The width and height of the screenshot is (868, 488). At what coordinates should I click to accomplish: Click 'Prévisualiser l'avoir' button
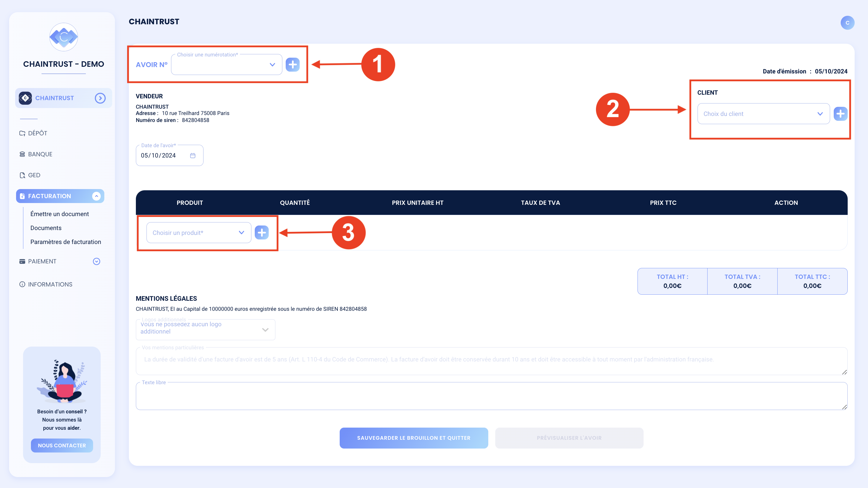[569, 438]
